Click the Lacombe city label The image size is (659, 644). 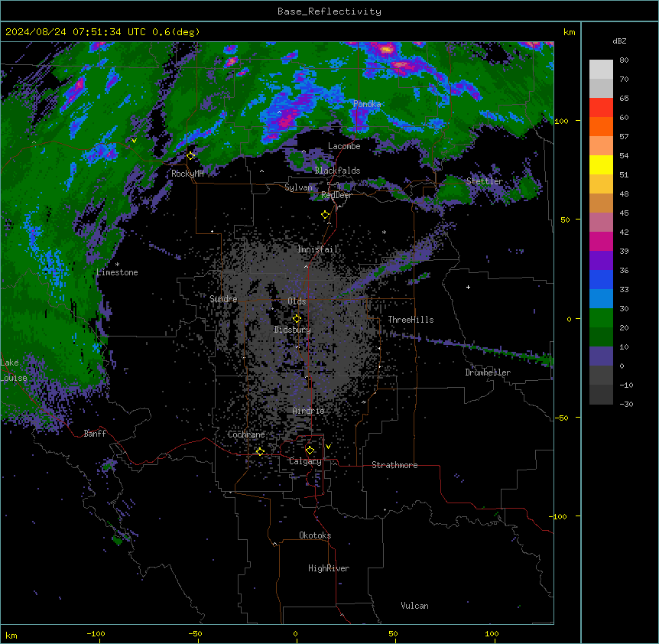[344, 146]
